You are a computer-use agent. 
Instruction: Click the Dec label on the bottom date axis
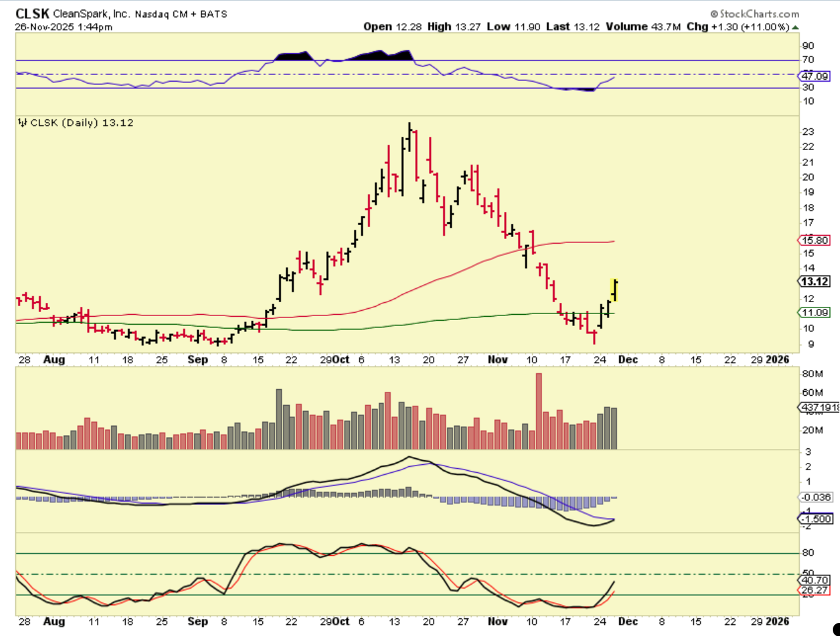pos(628,622)
